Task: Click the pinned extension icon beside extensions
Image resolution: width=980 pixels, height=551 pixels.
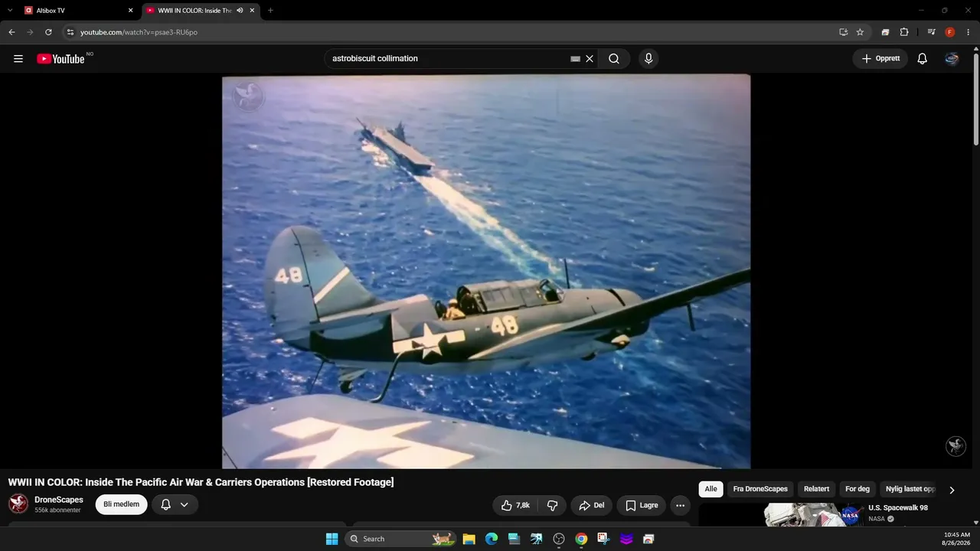Action: pyautogui.click(x=885, y=32)
